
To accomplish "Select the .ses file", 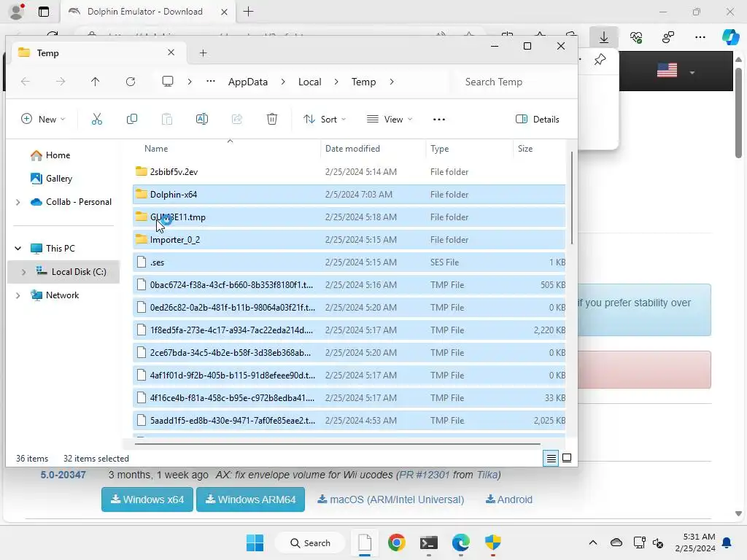I will [x=349, y=262].
